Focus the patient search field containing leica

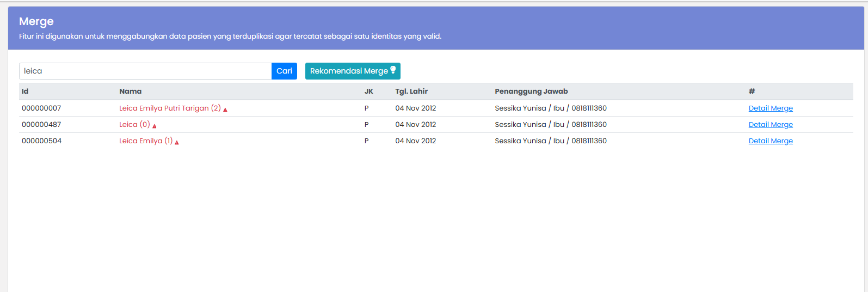[x=145, y=71]
